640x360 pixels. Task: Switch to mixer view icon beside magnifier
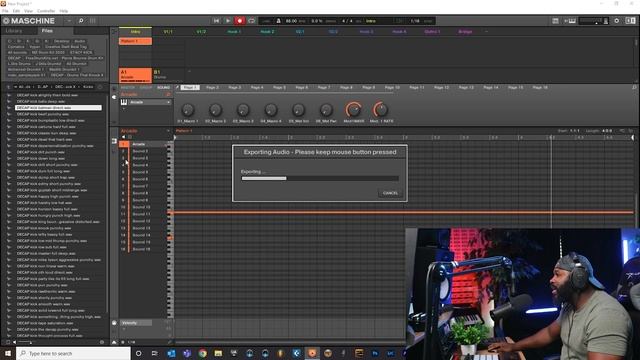click(x=93, y=21)
